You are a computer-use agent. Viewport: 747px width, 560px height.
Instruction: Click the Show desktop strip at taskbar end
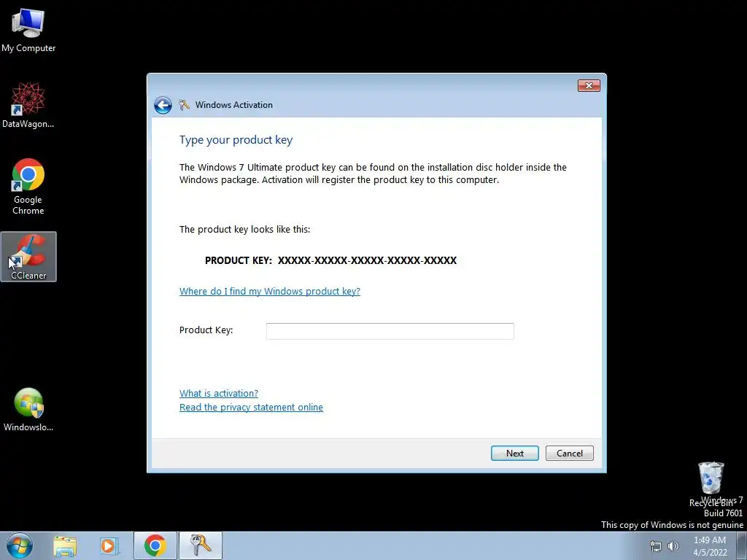click(742, 545)
